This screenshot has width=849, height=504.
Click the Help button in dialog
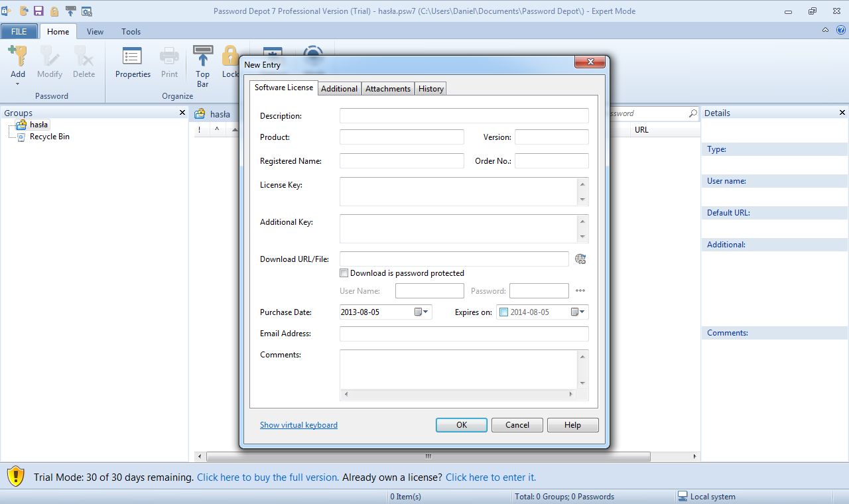tap(573, 425)
